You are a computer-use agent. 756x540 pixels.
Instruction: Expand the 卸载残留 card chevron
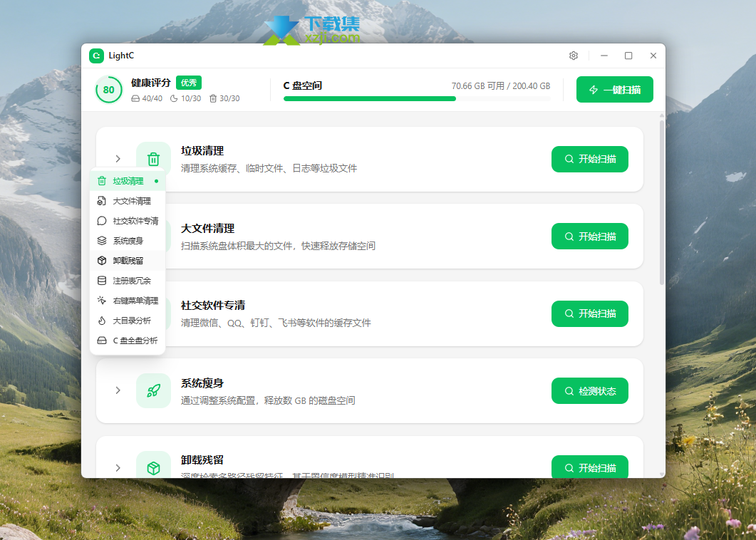[x=118, y=467]
